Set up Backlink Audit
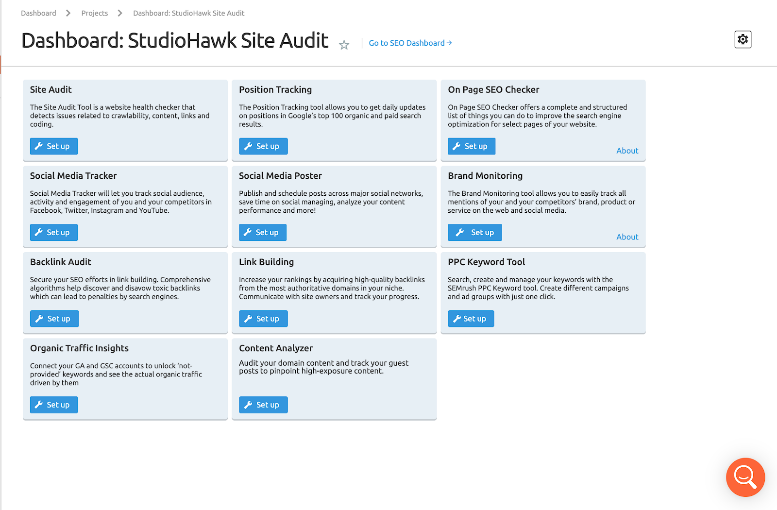Image resolution: width=777 pixels, height=510 pixels. 54,318
